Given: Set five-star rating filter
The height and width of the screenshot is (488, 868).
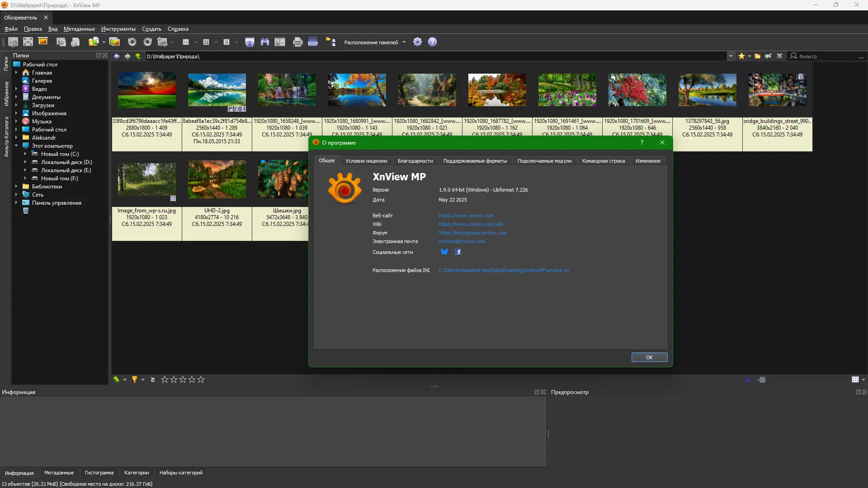Looking at the screenshot, I should [x=201, y=380].
